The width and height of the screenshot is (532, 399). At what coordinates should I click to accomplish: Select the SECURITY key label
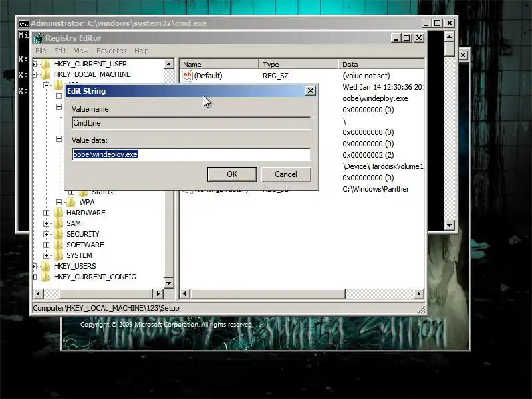pyautogui.click(x=82, y=234)
